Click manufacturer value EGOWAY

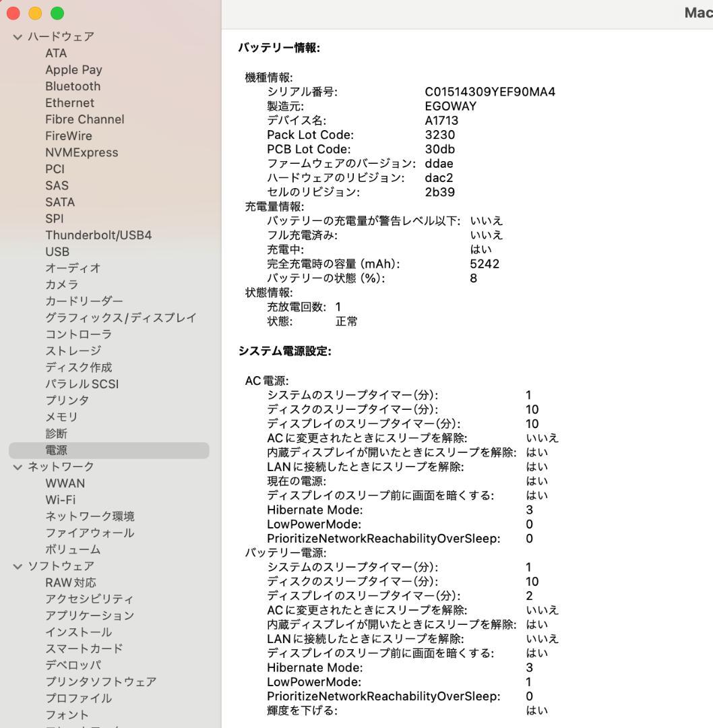pyautogui.click(x=450, y=107)
